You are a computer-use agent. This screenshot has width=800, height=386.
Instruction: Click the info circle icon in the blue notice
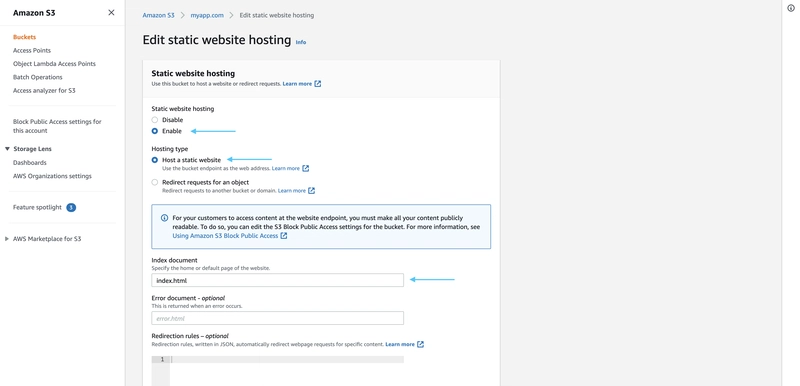(164, 218)
